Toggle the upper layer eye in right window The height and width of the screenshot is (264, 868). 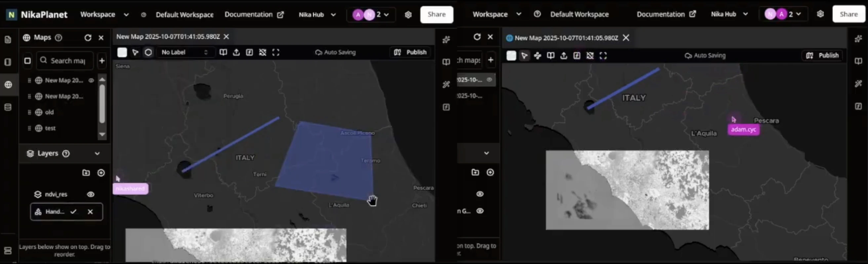[x=480, y=194]
